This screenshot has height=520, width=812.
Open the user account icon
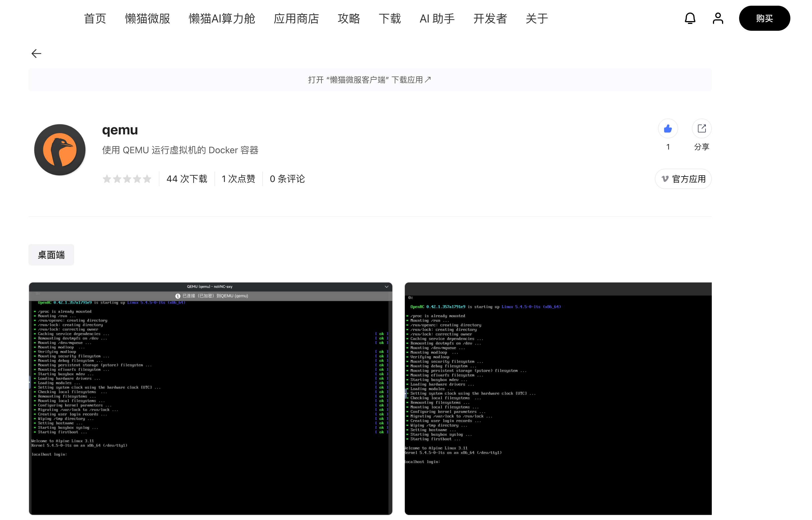pyautogui.click(x=717, y=19)
